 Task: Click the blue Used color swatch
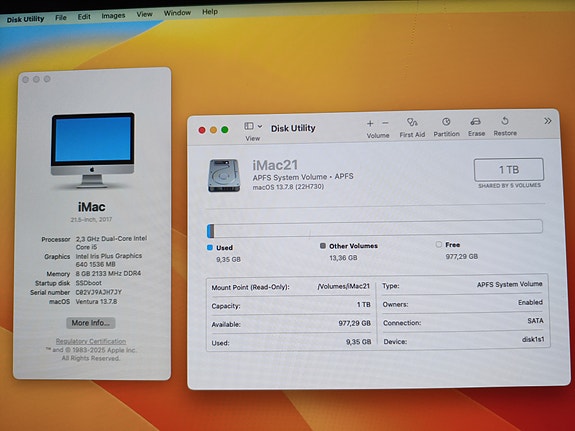(x=210, y=248)
